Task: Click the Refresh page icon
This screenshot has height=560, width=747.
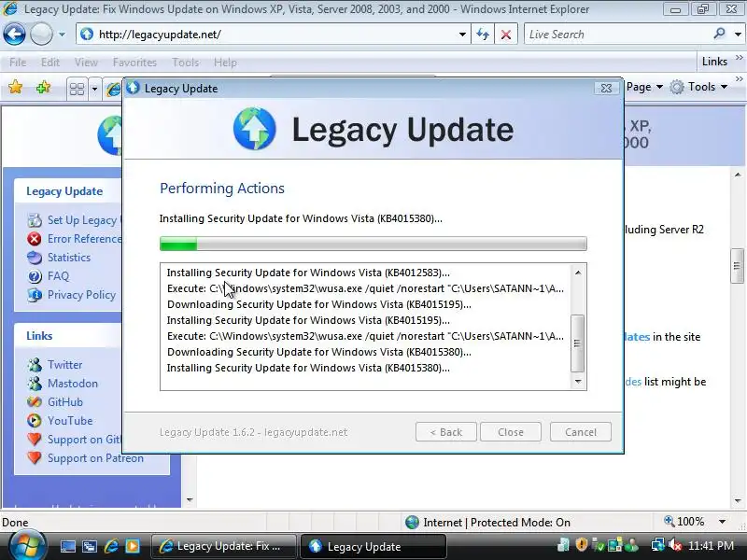Action: coord(483,35)
